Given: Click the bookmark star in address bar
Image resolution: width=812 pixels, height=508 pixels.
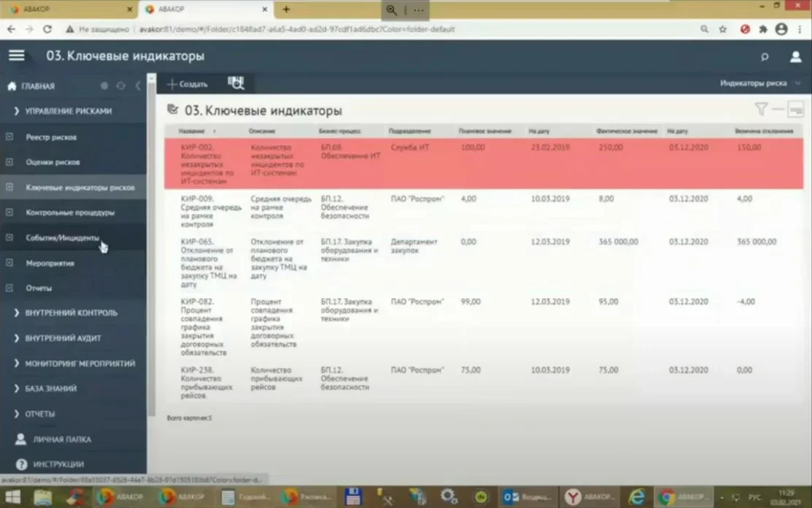Looking at the screenshot, I should pos(722,29).
